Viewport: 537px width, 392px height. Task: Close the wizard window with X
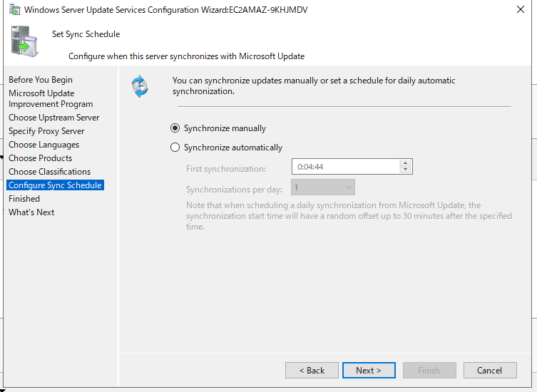click(x=521, y=9)
